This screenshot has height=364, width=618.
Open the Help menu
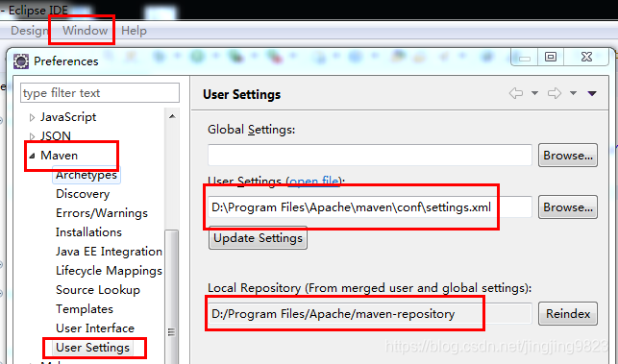click(x=134, y=31)
